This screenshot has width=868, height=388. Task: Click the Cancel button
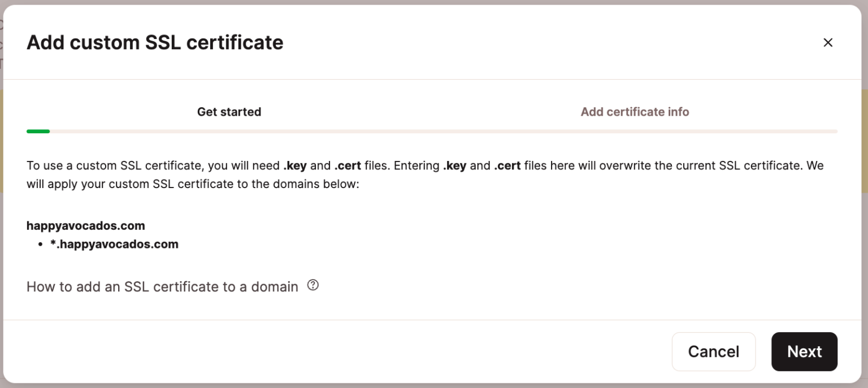coord(714,351)
